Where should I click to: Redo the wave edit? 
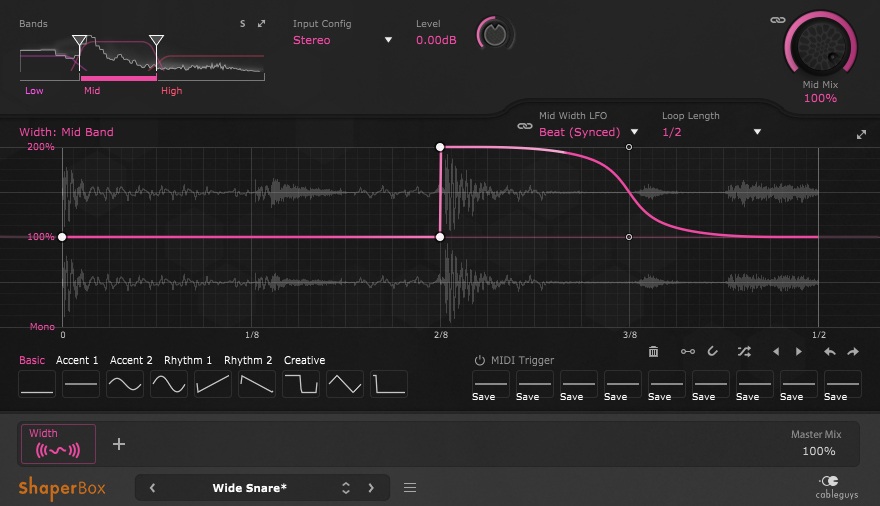click(853, 352)
